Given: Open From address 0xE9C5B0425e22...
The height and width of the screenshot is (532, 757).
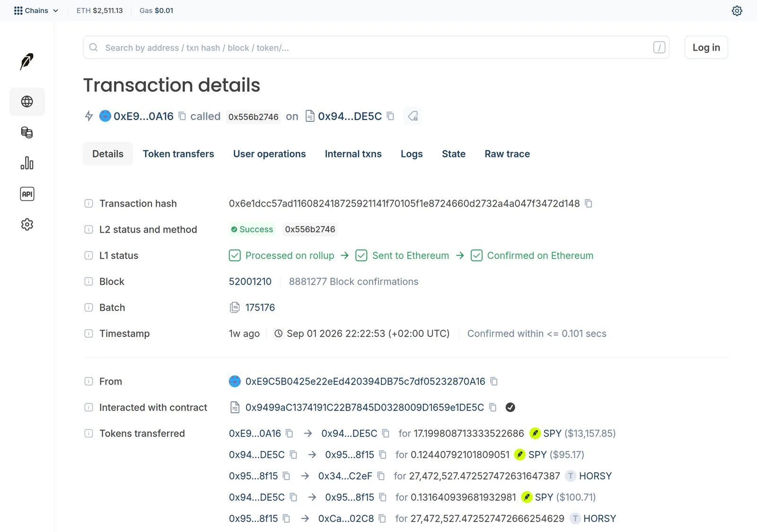Looking at the screenshot, I should pos(365,381).
